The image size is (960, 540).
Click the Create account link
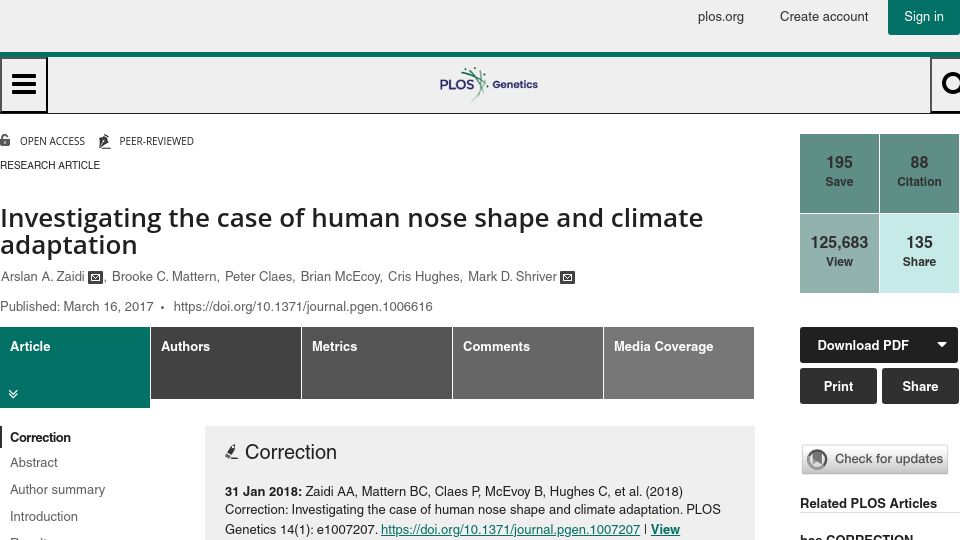[x=824, y=17]
